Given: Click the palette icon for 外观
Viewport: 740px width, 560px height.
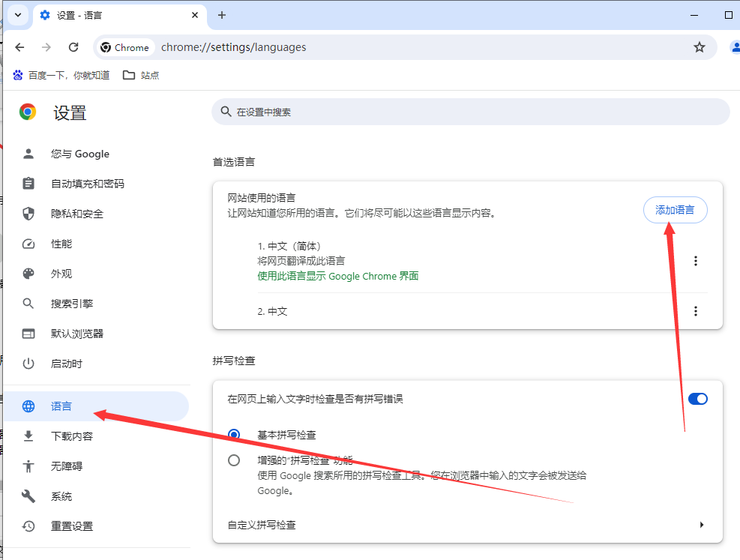Looking at the screenshot, I should (x=28, y=274).
